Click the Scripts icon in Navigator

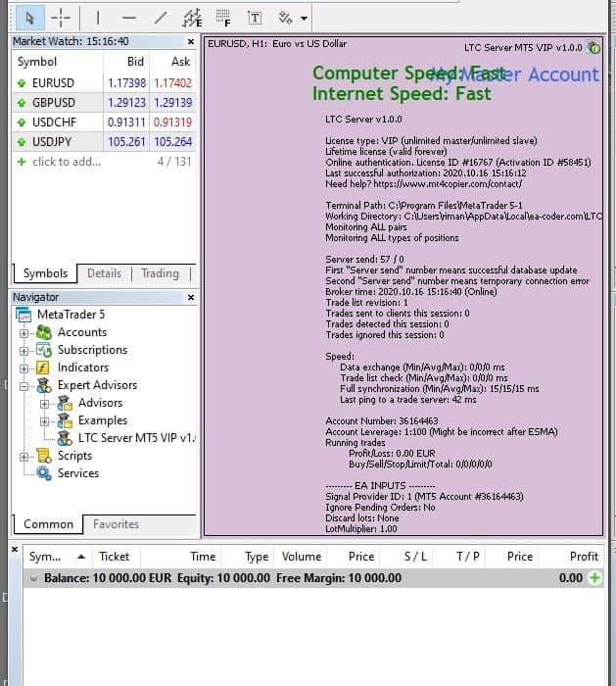(44, 456)
